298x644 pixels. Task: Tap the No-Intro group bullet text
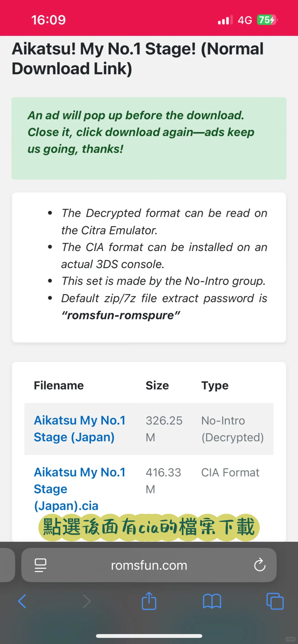163,281
